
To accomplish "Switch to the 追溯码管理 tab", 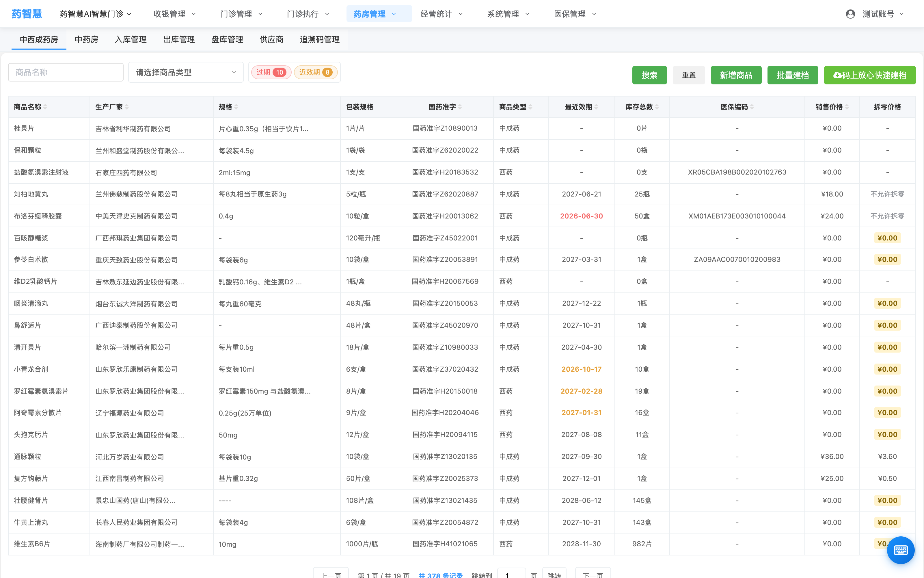I will click(x=320, y=39).
